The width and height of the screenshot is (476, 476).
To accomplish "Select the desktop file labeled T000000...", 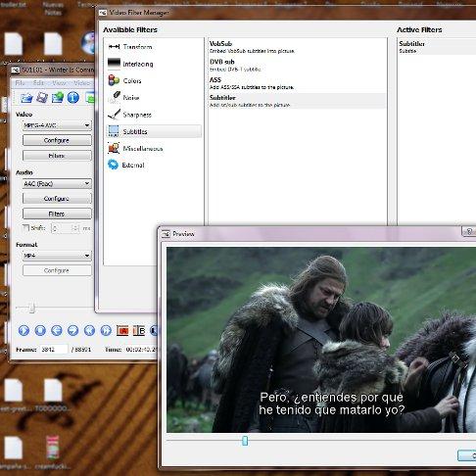I will click(53, 395).
